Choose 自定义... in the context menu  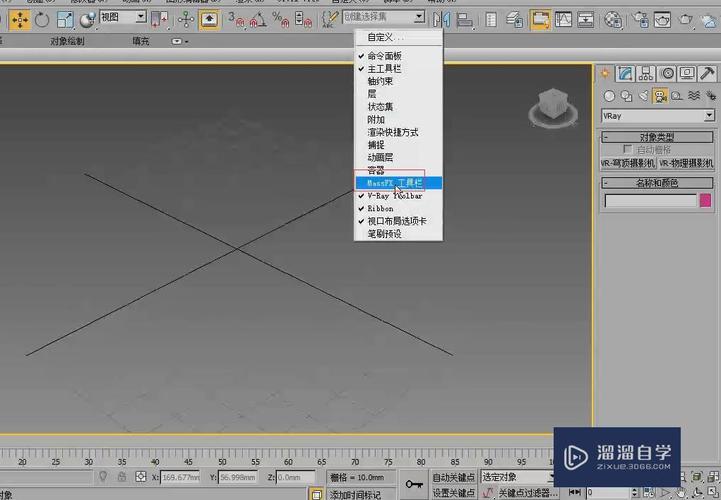tap(398, 37)
